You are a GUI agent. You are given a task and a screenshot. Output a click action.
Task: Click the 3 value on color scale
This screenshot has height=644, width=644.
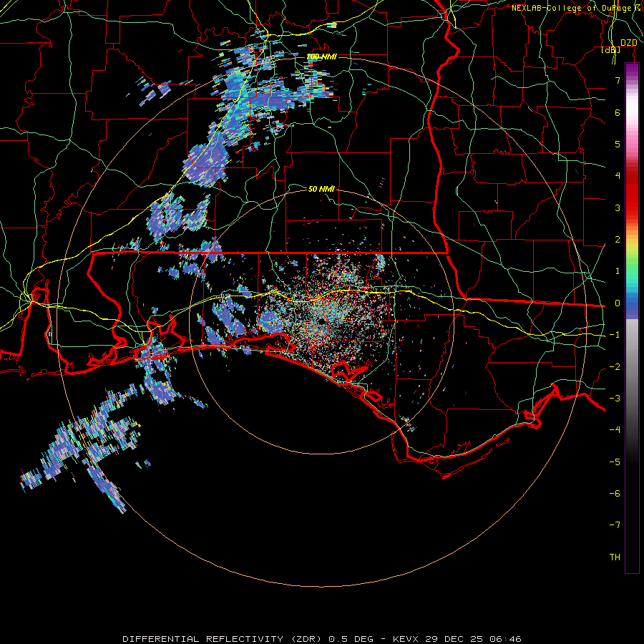(618, 208)
